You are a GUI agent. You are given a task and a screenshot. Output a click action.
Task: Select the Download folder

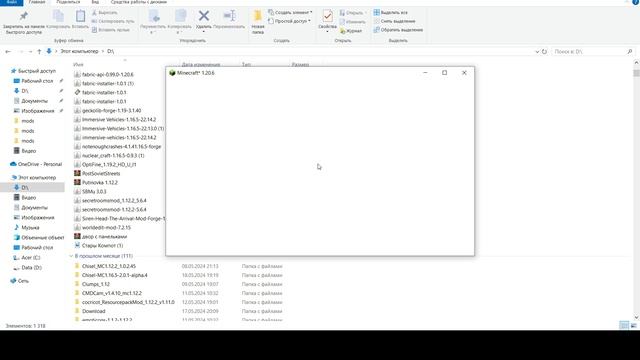[93, 311]
